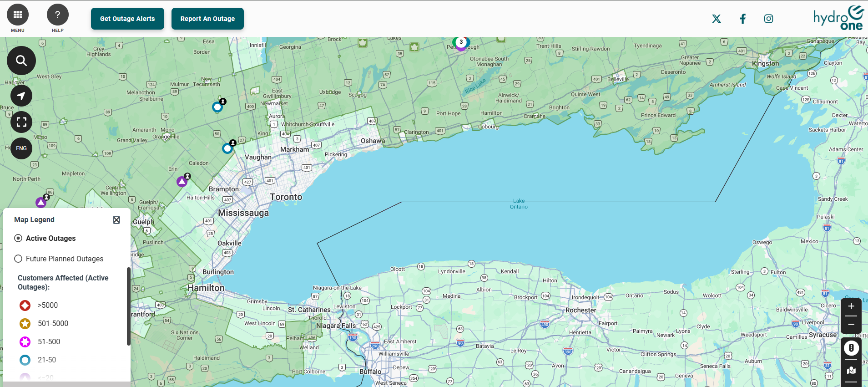Click the Pickering map label
868x387 pixels.
pos(336,154)
